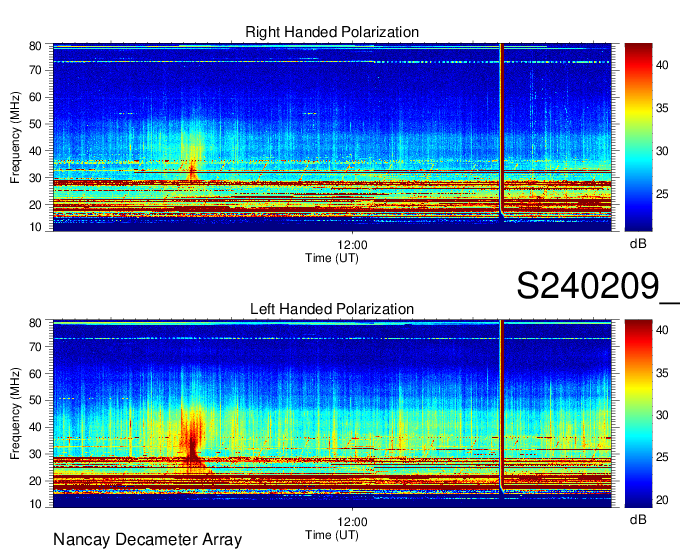Click the dB unit under Left Handed colorbar

click(x=638, y=519)
